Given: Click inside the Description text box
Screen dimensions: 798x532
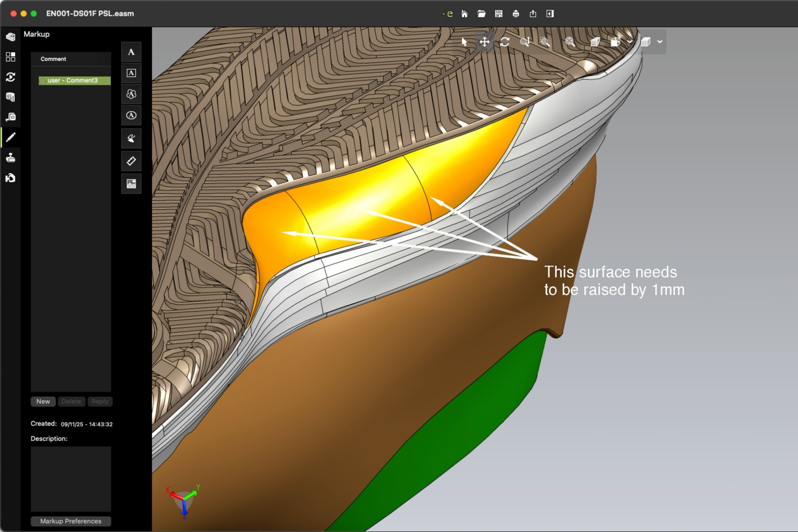Looking at the screenshot, I should click(x=71, y=479).
